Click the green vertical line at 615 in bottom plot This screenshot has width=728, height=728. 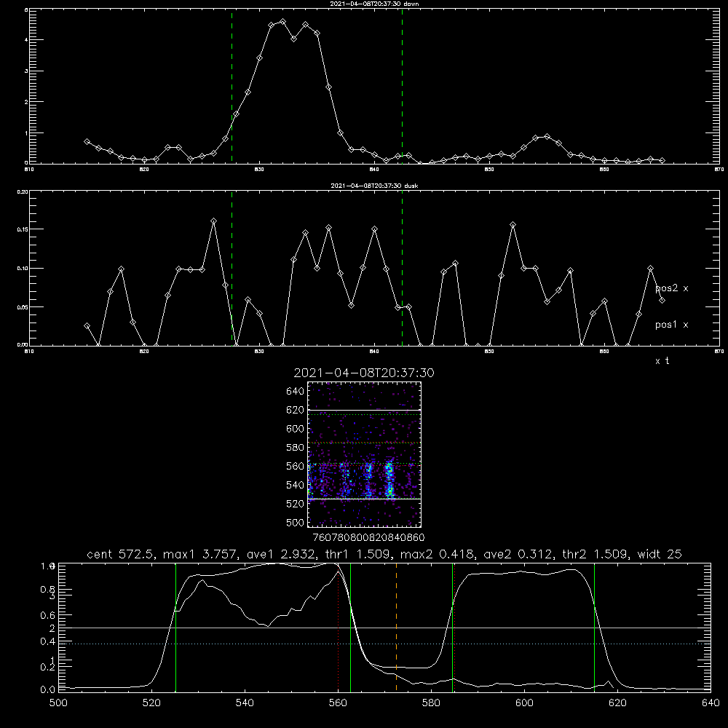[x=594, y=628]
